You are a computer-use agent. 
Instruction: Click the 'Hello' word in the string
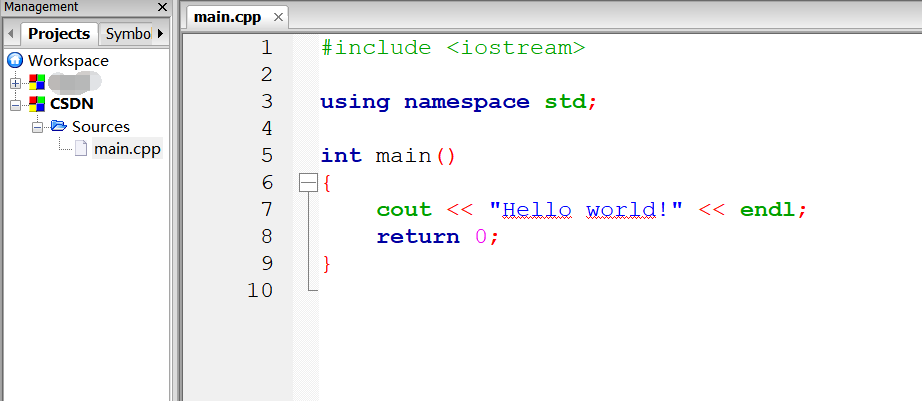(537, 210)
